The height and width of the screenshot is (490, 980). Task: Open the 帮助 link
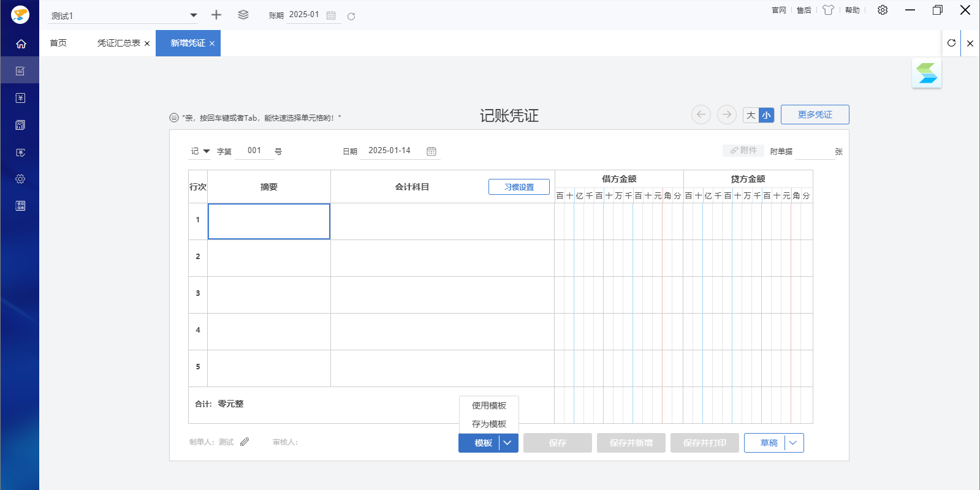tap(853, 10)
